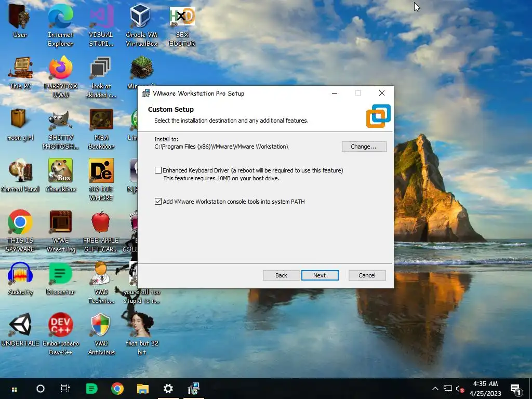This screenshot has height=399, width=532.
Task: Open the 'that but 32 bit' shortcut
Action: (141, 334)
